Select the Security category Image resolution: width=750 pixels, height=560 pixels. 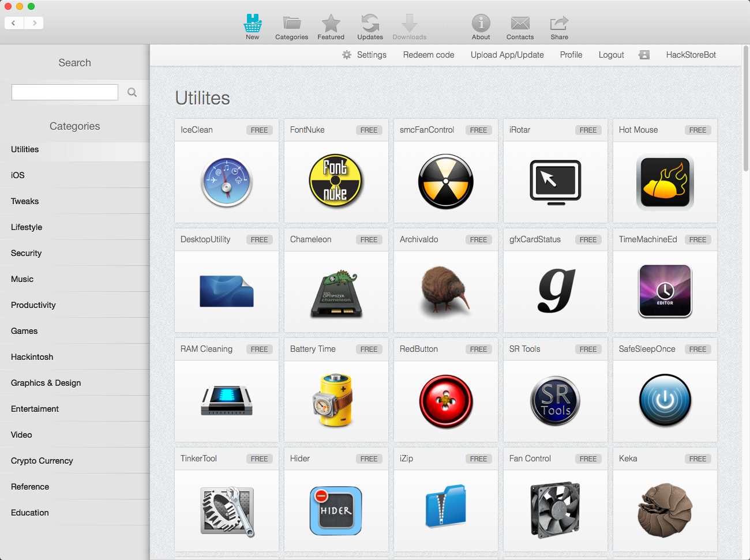75,253
